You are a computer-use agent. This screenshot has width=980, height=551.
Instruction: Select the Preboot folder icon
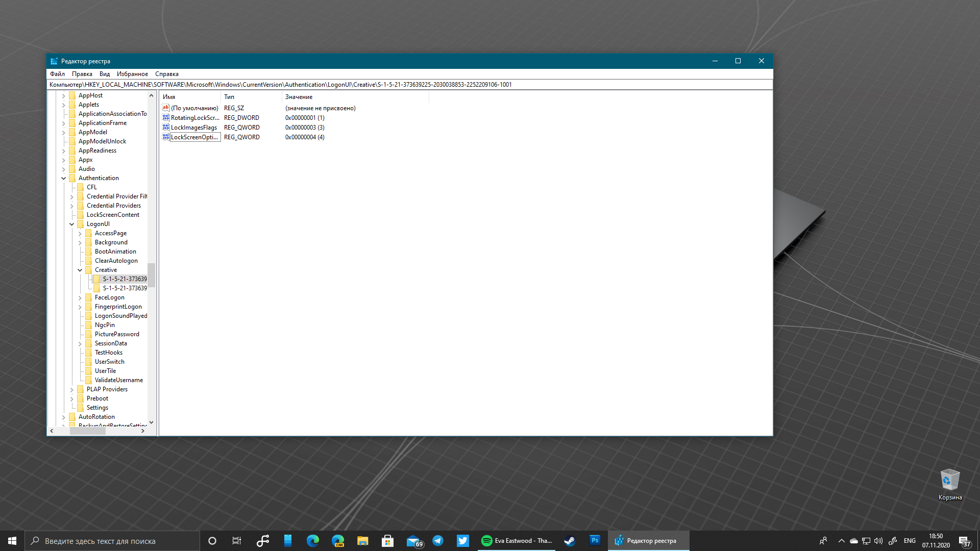(x=81, y=398)
